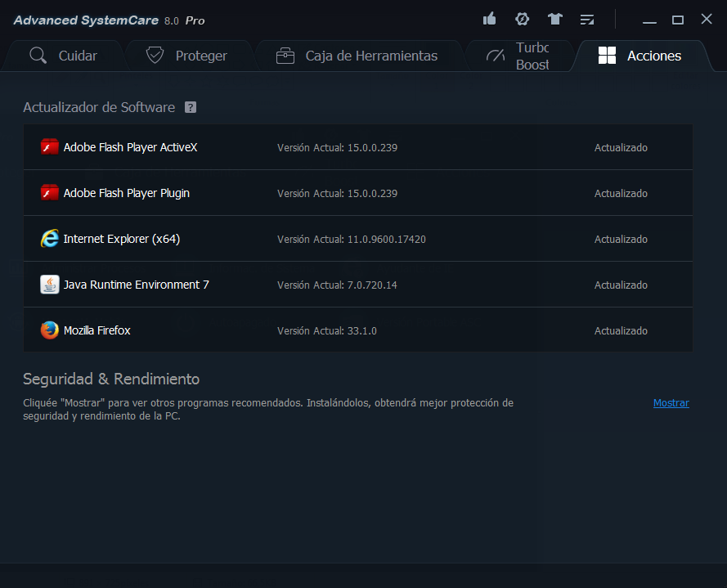Open the skin t-shirt icon

click(x=555, y=19)
